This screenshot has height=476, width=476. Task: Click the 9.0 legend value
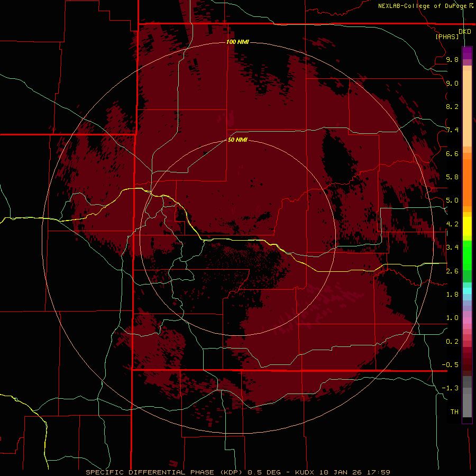click(452, 83)
